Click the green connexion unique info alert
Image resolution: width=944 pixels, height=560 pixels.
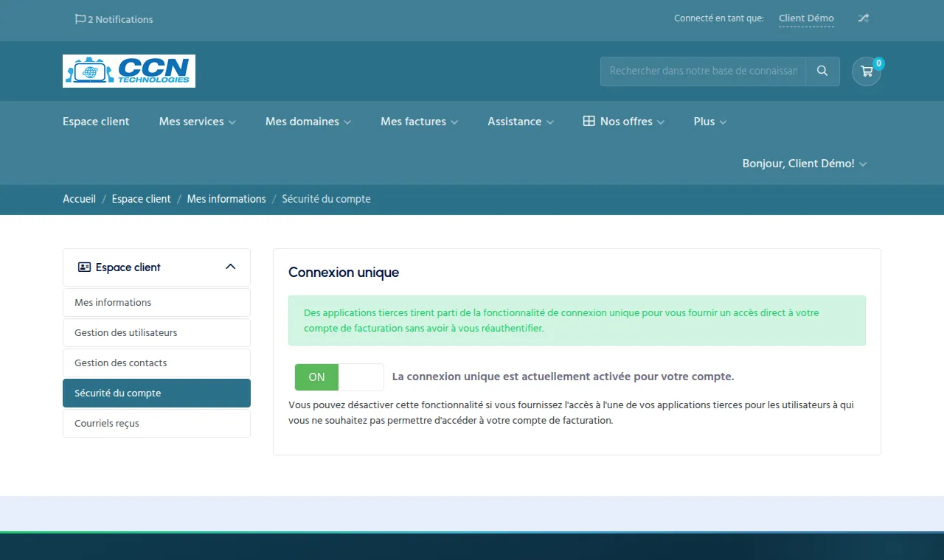click(x=577, y=321)
